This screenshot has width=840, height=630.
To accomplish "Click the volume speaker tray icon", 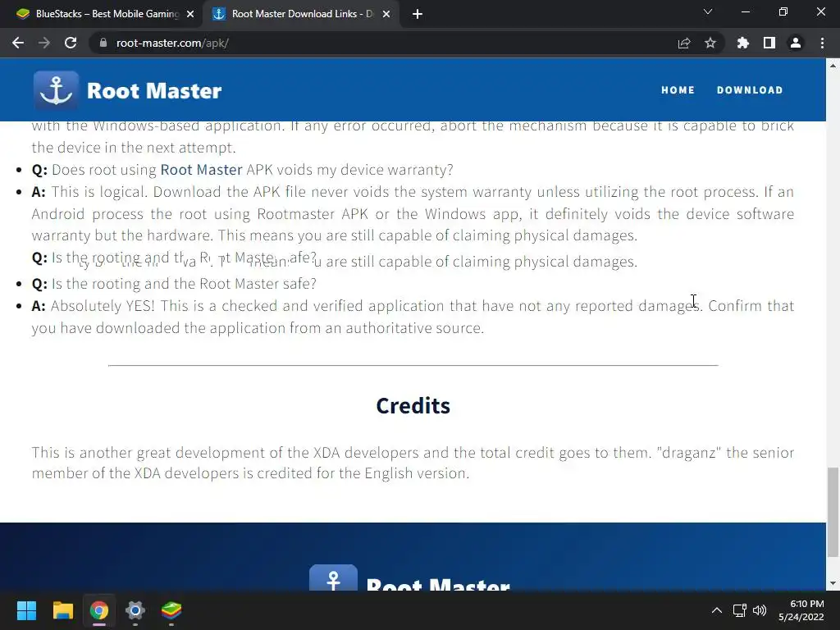I will click(759, 610).
